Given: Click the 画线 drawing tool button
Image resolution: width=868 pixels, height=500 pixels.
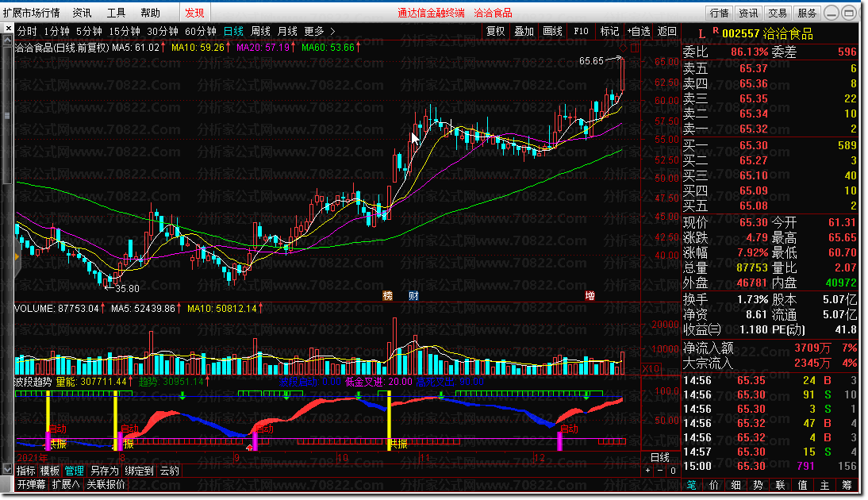Looking at the screenshot, I should pyautogui.click(x=552, y=32).
